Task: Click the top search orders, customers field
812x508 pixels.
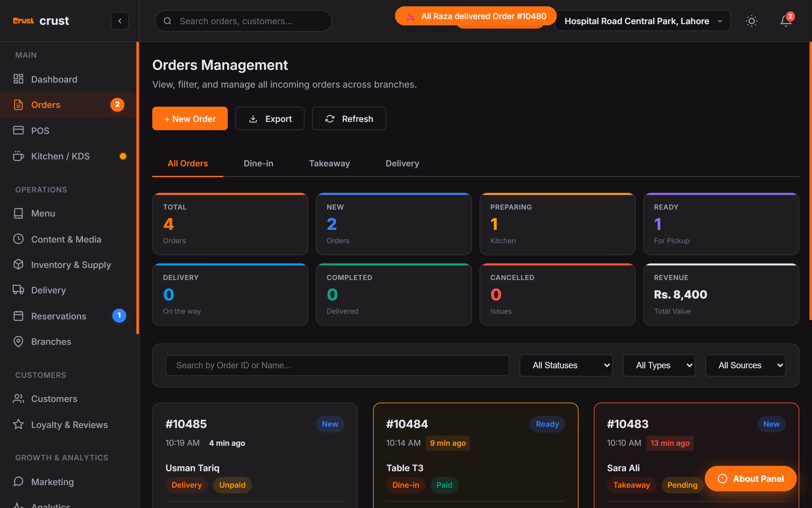Action: [244, 21]
